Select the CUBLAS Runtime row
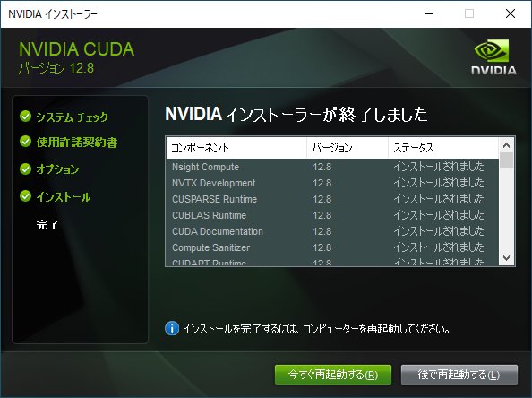The width and height of the screenshot is (532, 398). pyautogui.click(x=333, y=215)
